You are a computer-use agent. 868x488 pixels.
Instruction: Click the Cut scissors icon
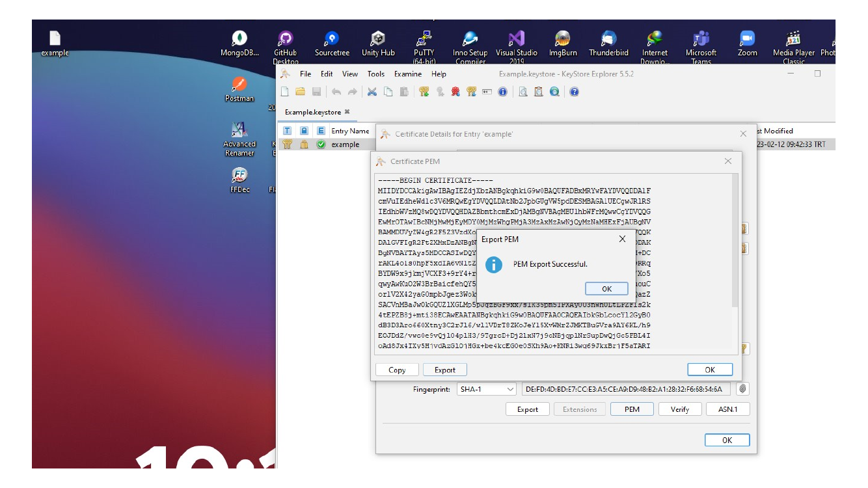coord(372,92)
